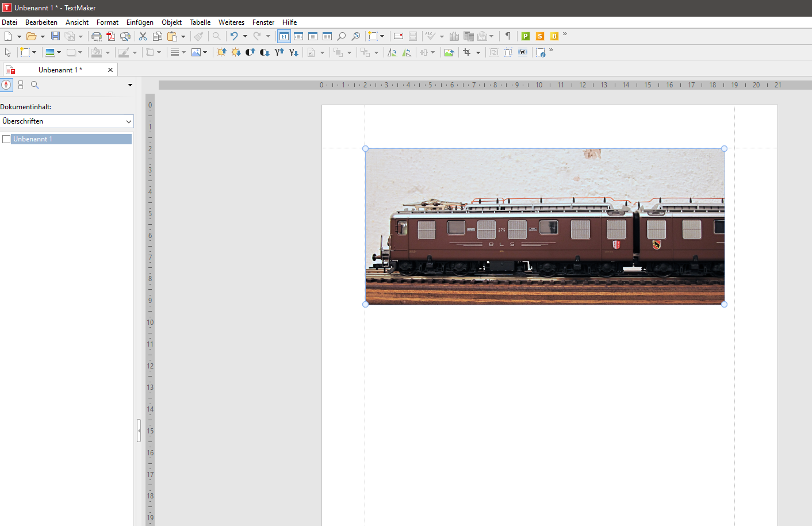Image resolution: width=812 pixels, height=526 pixels.
Task: Show more picture toolbar items via chevron
Action: click(551, 51)
